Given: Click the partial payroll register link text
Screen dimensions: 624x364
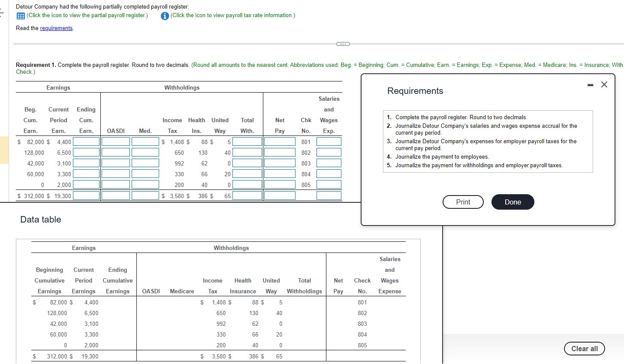Looking at the screenshot, I should [87, 15].
